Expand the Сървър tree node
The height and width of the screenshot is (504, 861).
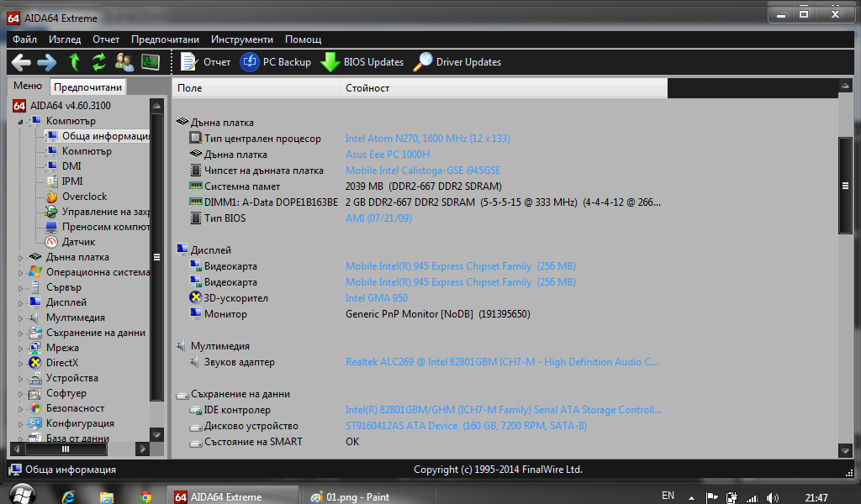point(20,287)
